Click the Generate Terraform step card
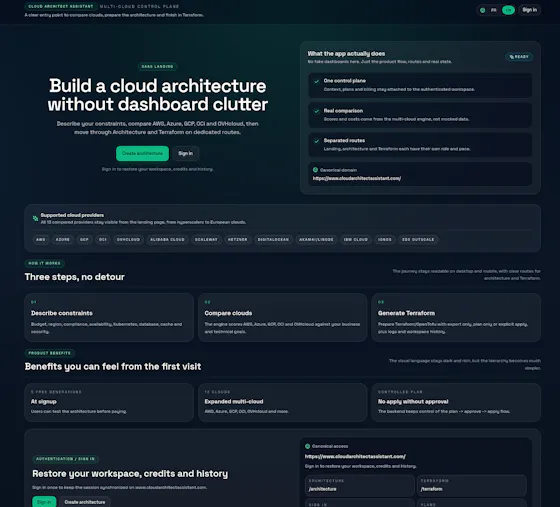The image size is (560, 507). pos(456,317)
